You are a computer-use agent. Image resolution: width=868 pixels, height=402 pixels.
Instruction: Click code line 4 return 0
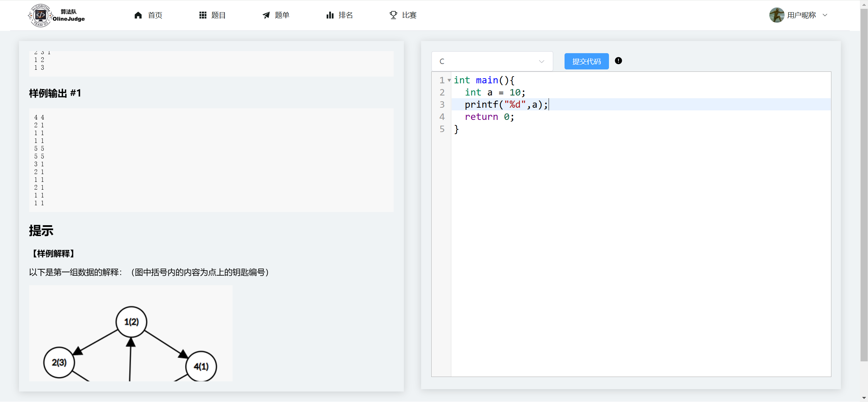[490, 117]
